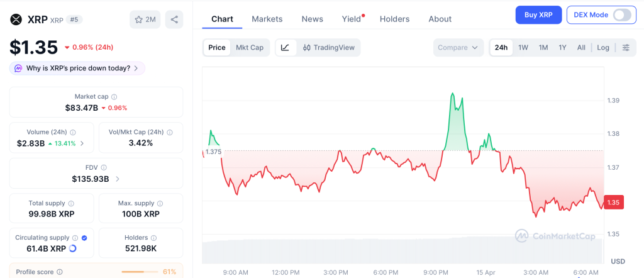
Task: Open TradingView chart mode
Action: click(328, 48)
